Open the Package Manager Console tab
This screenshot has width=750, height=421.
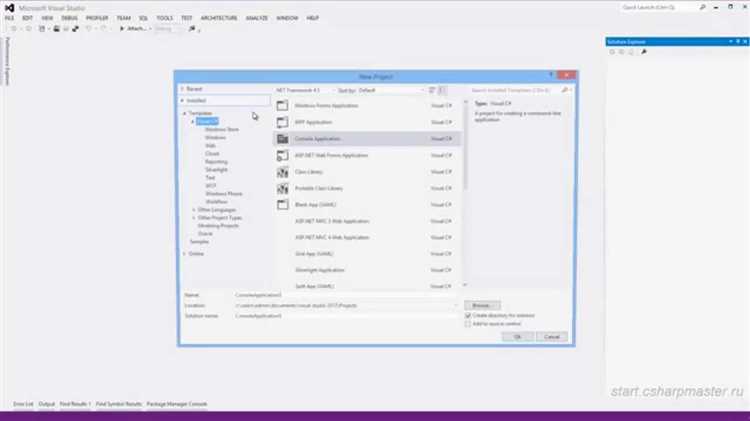[177, 404]
